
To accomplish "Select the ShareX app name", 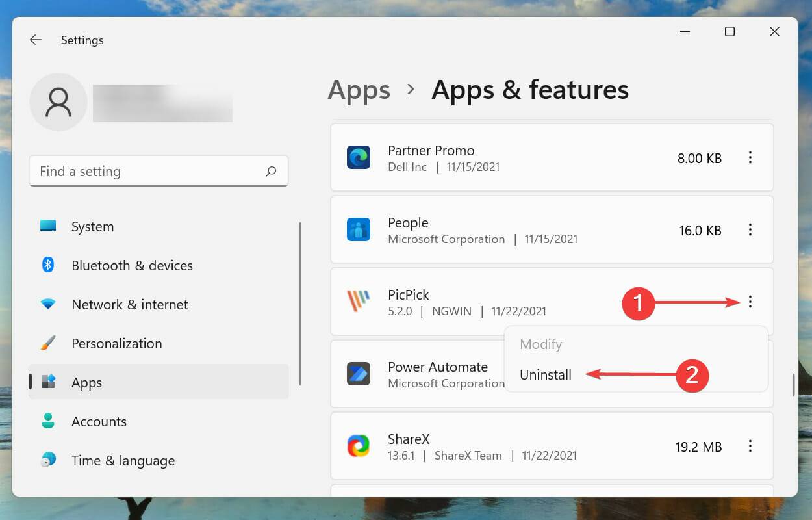I will click(409, 439).
